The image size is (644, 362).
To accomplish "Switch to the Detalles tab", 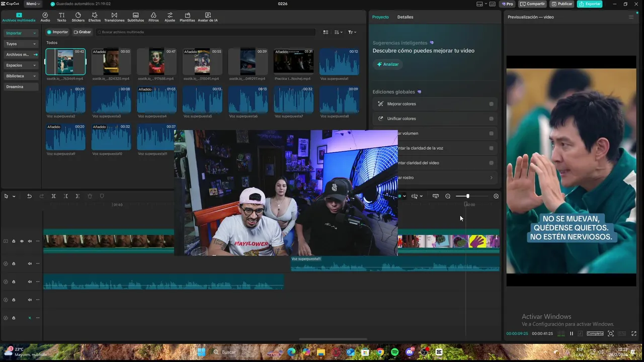I will (405, 17).
